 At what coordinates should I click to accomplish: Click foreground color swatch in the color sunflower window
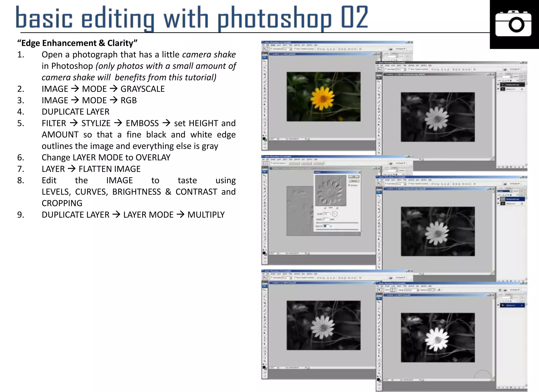(264, 138)
